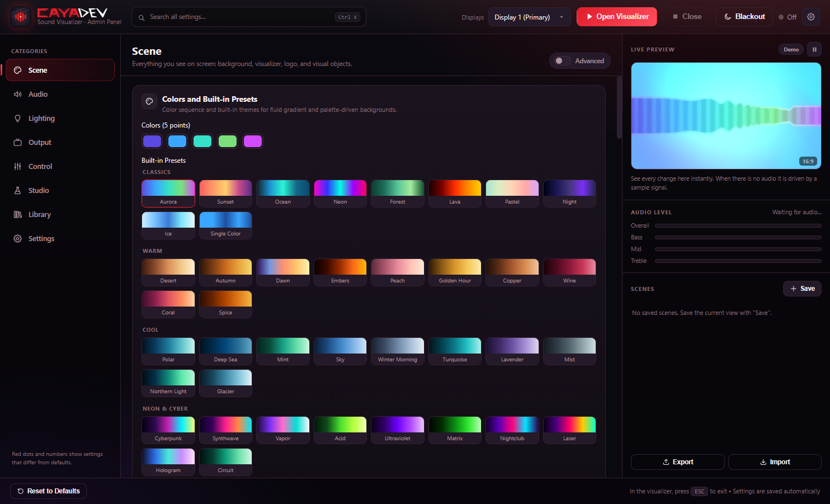Click the Close visualizer button

point(687,17)
